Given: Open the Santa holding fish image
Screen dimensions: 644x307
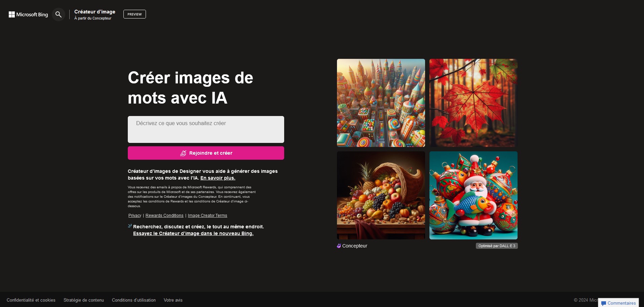Looking at the screenshot, I should point(473,195).
